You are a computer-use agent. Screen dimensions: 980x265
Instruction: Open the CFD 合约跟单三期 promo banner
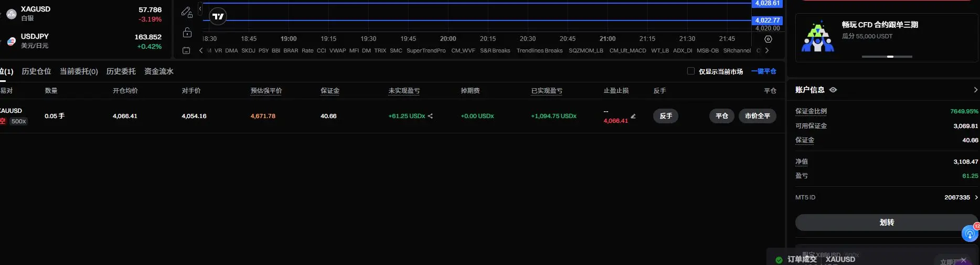(887, 37)
